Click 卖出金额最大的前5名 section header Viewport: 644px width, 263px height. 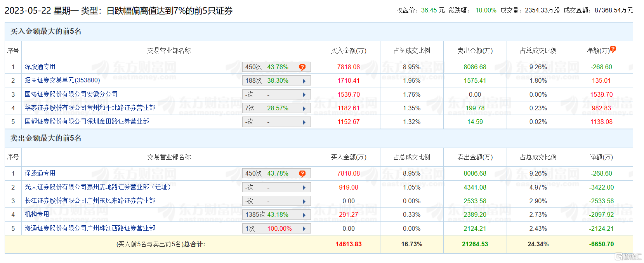46,138
